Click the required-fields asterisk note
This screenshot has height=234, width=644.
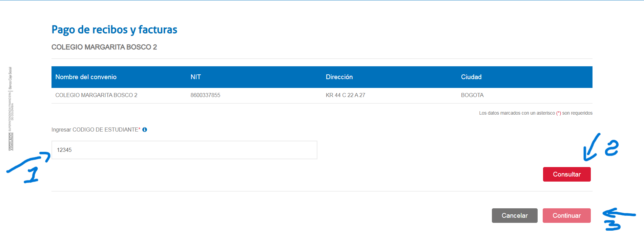(x=535, y=113)
